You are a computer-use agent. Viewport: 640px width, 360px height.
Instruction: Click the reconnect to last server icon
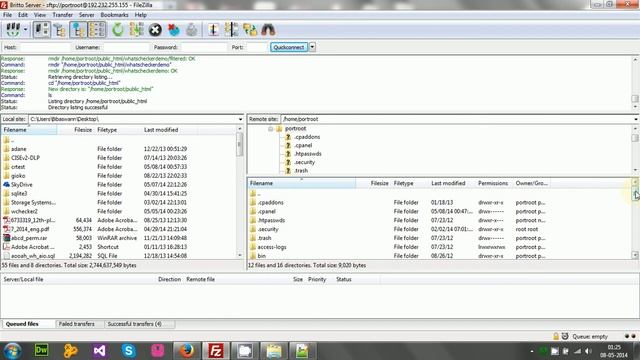[x=192, y=29]
